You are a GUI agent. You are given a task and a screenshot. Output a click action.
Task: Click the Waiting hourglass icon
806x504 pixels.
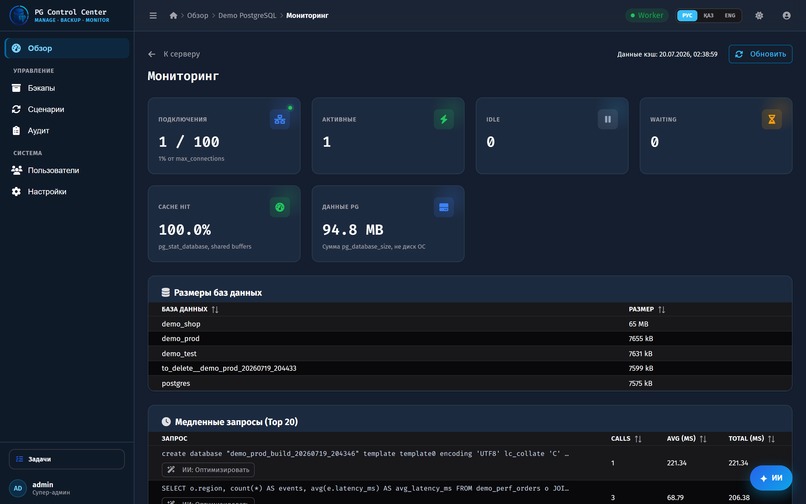click(772, 119)
